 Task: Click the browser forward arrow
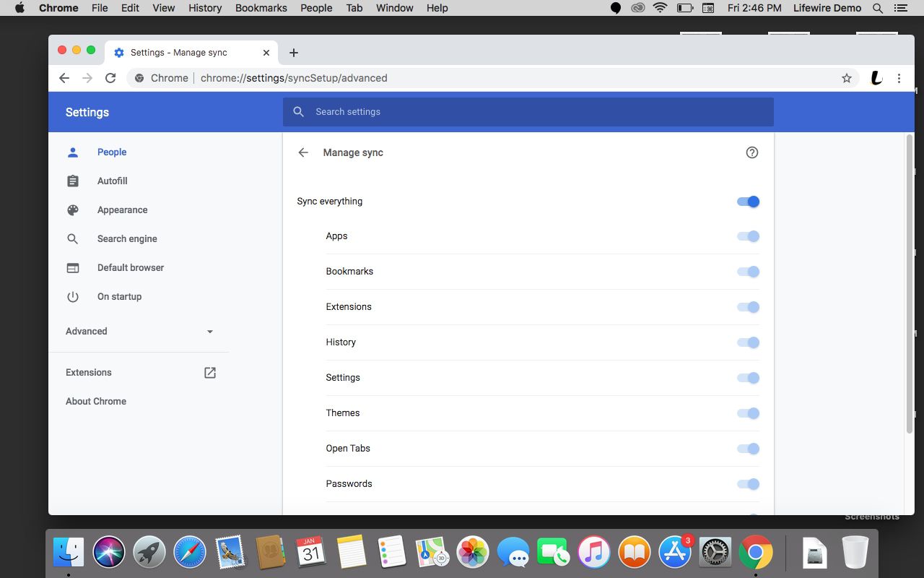tap(87, 78)
